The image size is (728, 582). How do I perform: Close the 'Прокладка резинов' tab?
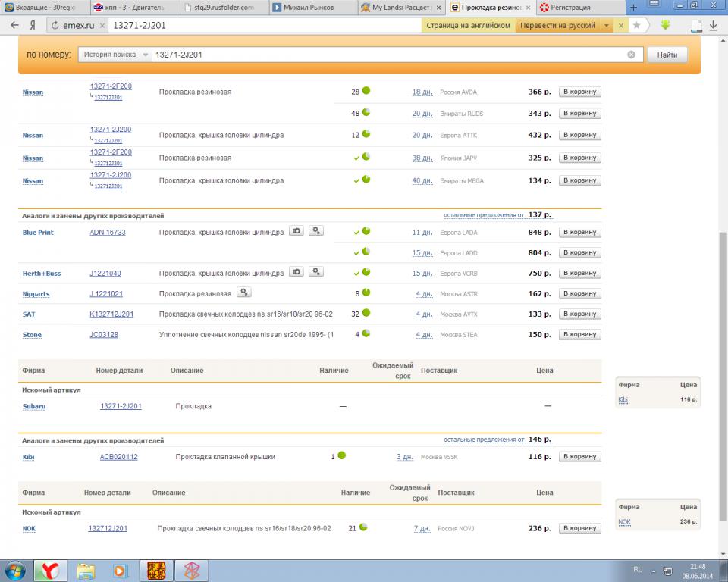(x=528, y=8)
